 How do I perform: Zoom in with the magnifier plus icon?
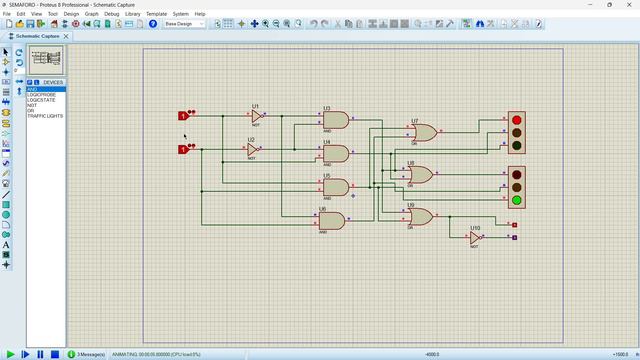click(x=265, y=24)
